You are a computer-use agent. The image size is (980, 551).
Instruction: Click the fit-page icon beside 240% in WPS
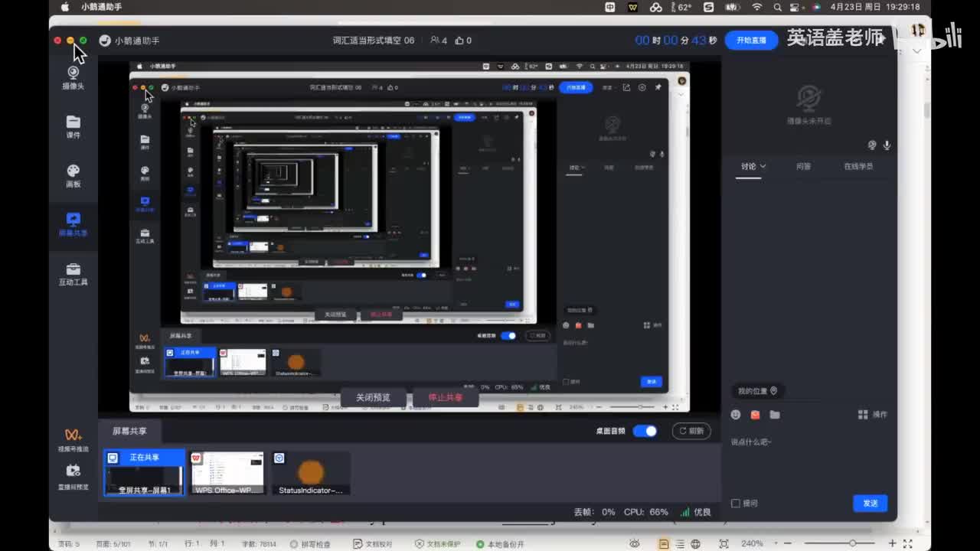click(x=724, y=544)
